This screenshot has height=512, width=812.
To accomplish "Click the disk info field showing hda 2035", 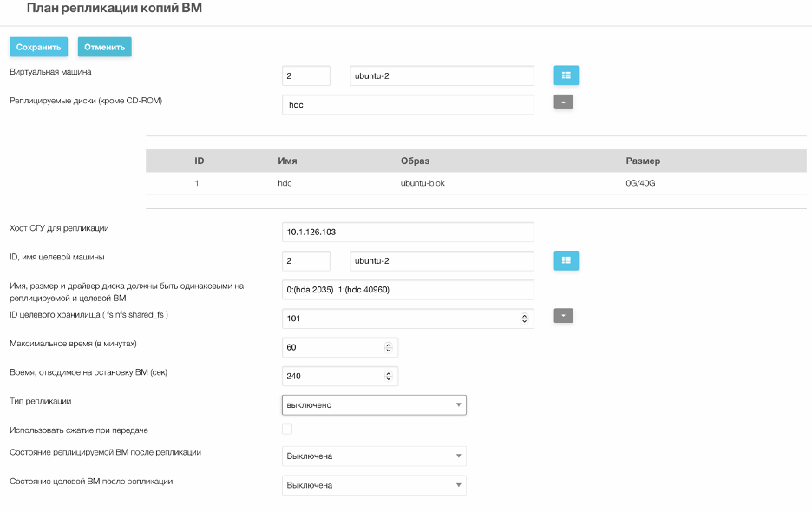I will [x=408, y=290].
